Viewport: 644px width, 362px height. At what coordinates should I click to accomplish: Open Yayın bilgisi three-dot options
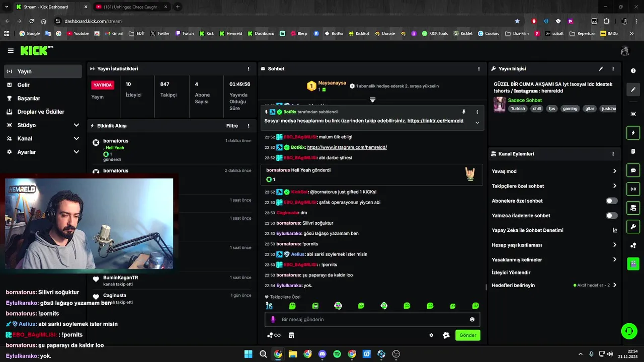(x=613, y=69)
